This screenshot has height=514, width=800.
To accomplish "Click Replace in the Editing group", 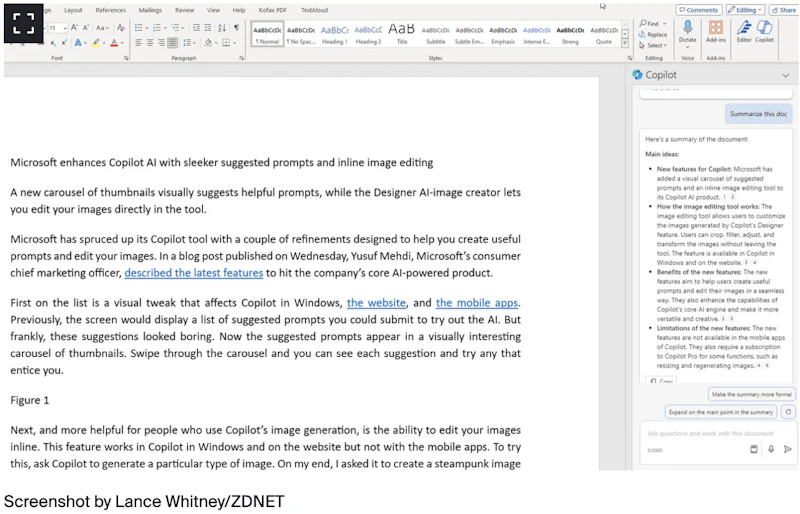I will click(x=653, y=35).
